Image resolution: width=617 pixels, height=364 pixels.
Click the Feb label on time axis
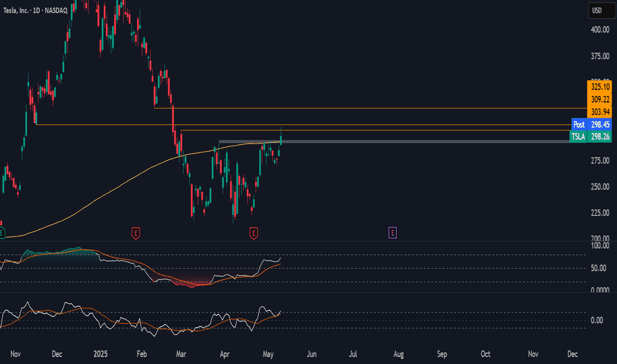click(x=142, y=354)
